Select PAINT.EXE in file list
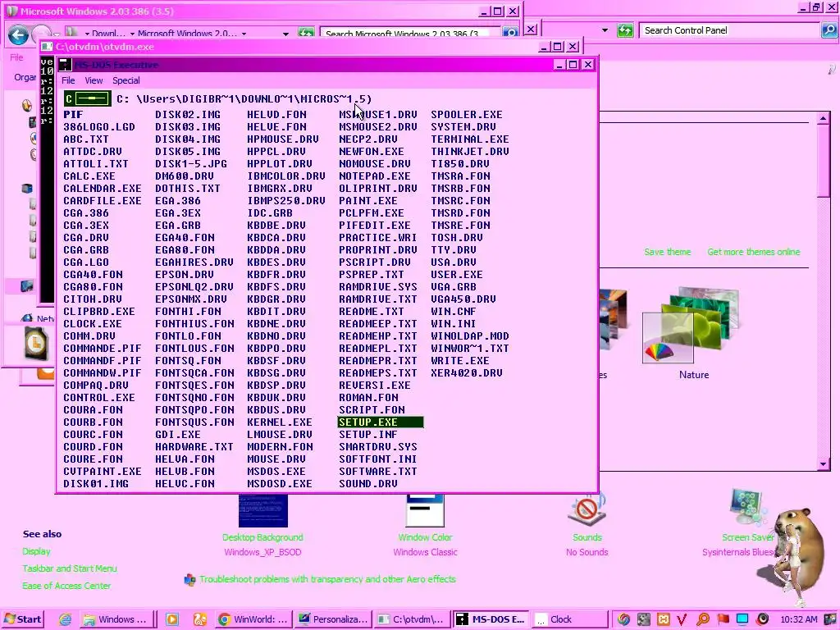Viewport: 840px width, 630px height. click(x=368, y=200)
